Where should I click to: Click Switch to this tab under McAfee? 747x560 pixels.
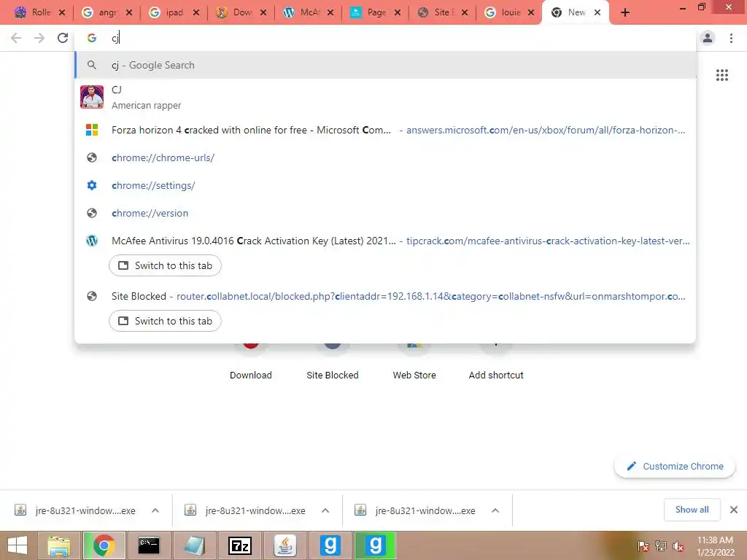[165, 265]
